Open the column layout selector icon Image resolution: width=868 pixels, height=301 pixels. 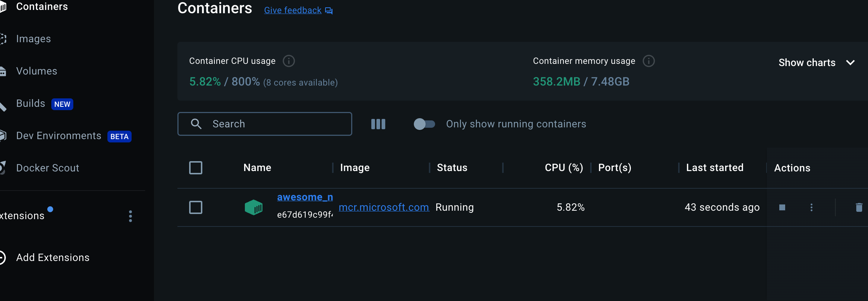(378, 124)
